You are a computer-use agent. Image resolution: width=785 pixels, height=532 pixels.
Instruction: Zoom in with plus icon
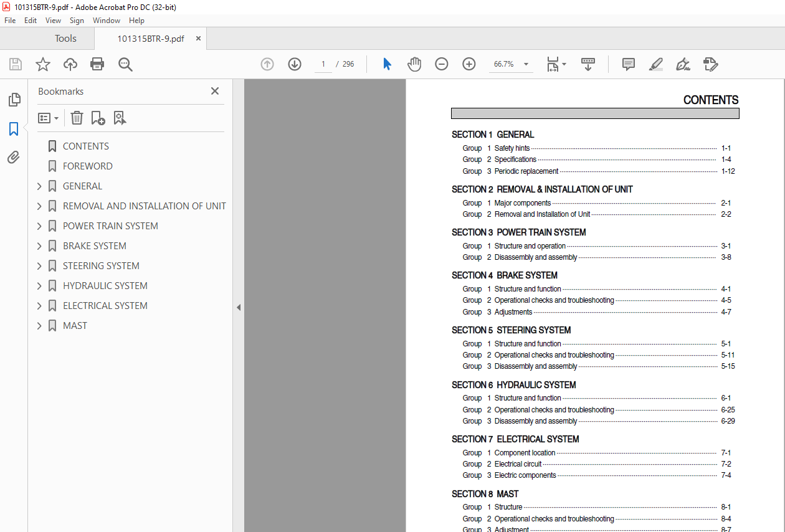(x=469, y=64)
